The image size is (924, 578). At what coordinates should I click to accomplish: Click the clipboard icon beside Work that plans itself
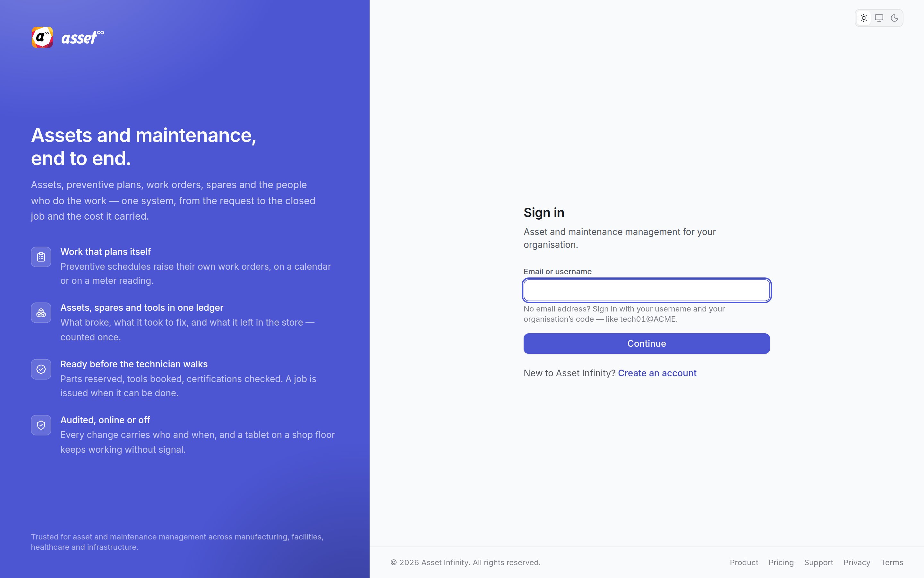[x=41, y=257]
